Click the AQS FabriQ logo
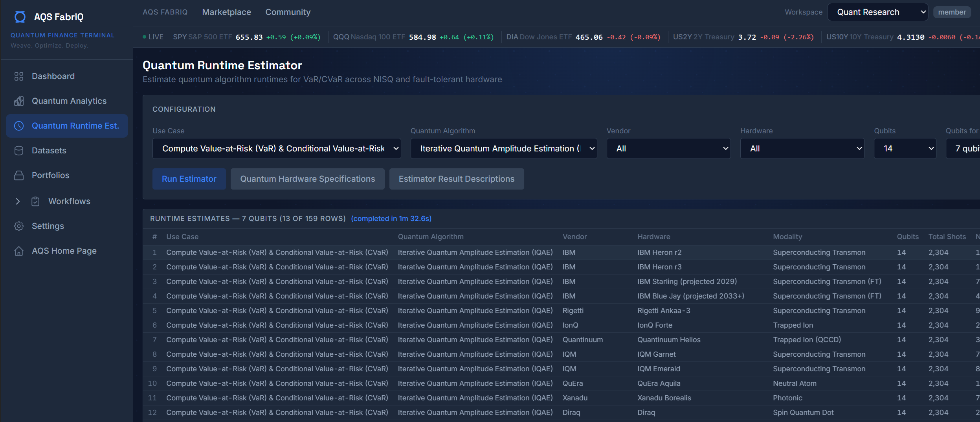980x422 pixels. (20, 17)
